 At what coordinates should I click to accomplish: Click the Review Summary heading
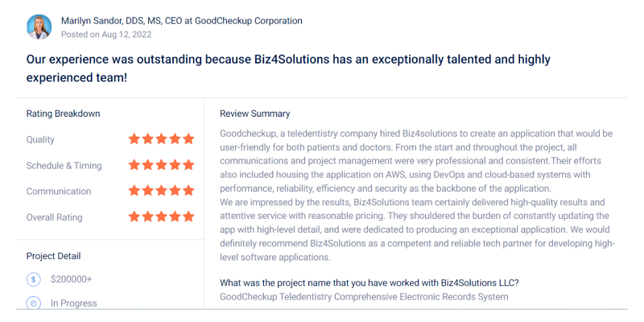pyautogui.click(x=254, y=114)
